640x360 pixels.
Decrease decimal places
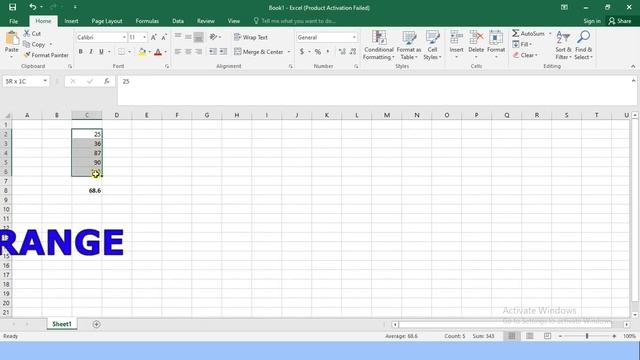pyautogui.click(x=353, y=52)
